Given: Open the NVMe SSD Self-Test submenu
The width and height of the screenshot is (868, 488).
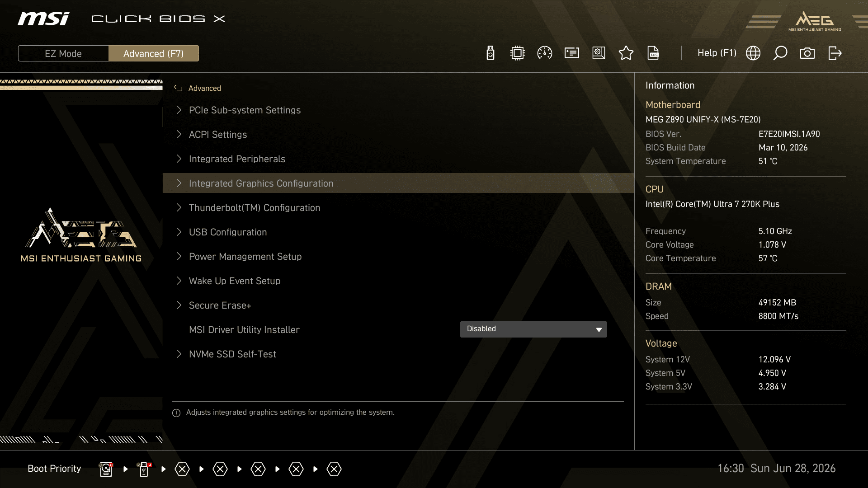Looking at the screenshot, I should tap(398, 354).
